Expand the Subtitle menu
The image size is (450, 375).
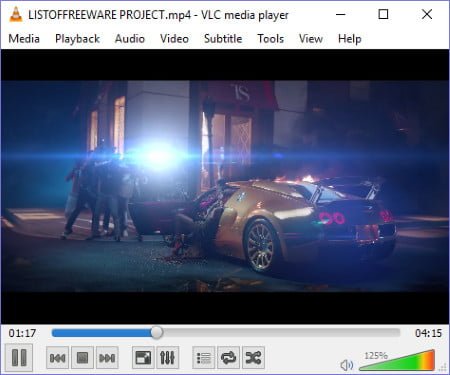[223, 39]
